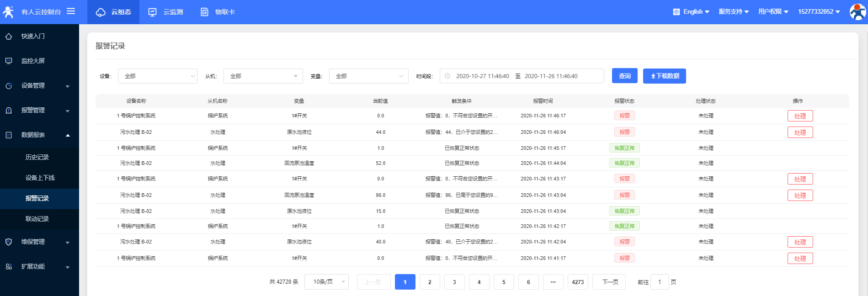Click the home icon for 快速入门

[9, 37]
